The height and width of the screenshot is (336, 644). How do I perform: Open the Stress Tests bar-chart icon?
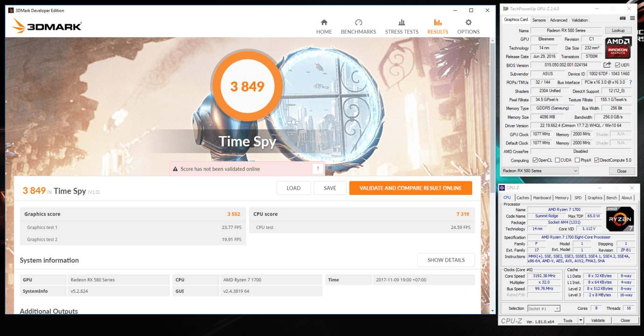coord(402,22)
